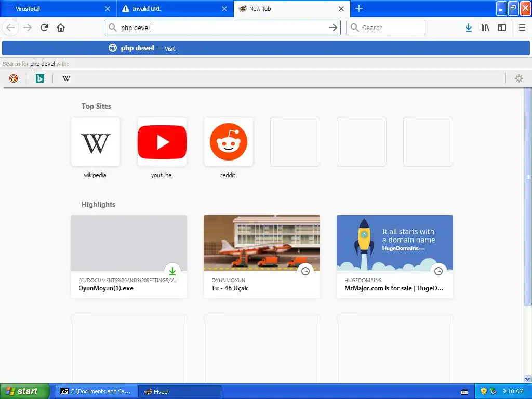Open the Library bookmarks icon

click(x=485, y=28)
